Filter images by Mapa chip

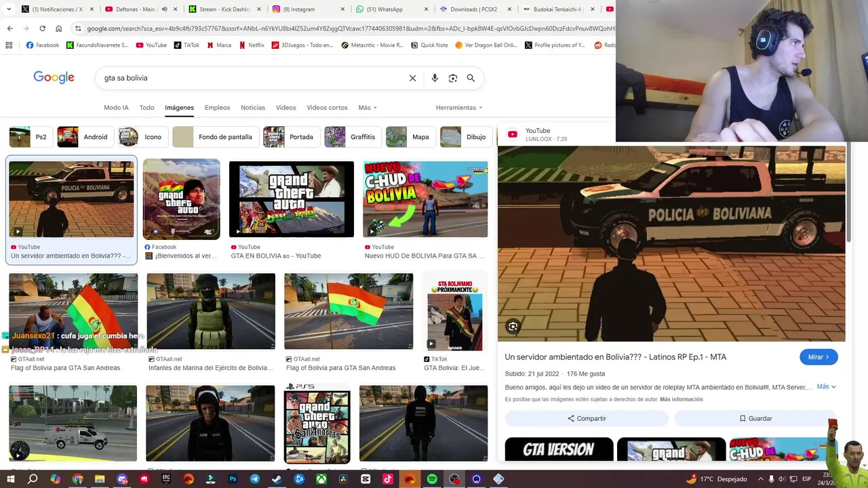410,137
